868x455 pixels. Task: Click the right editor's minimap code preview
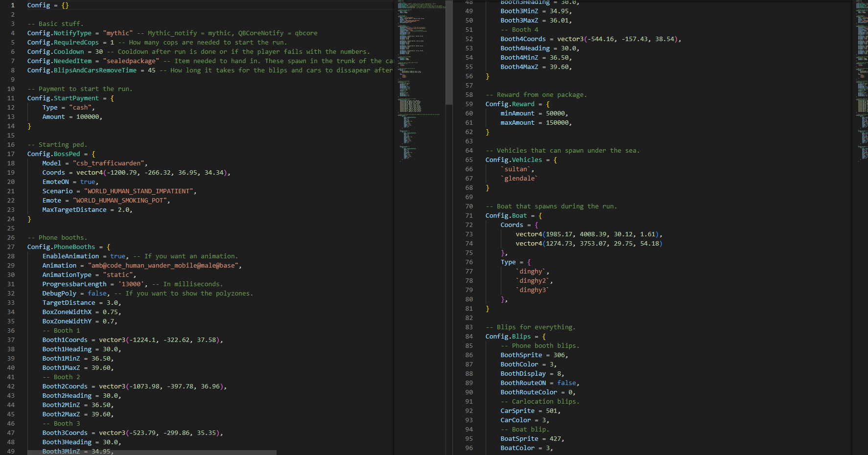(861, 73)
